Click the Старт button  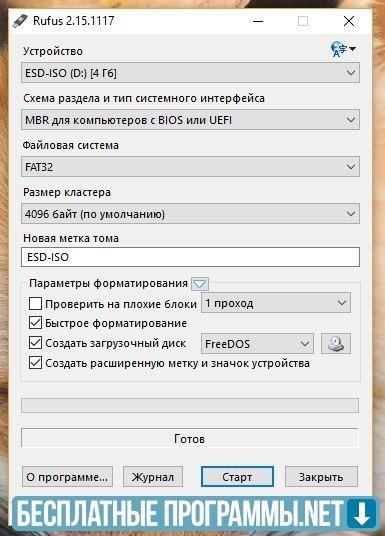click(x=237, y=477)
